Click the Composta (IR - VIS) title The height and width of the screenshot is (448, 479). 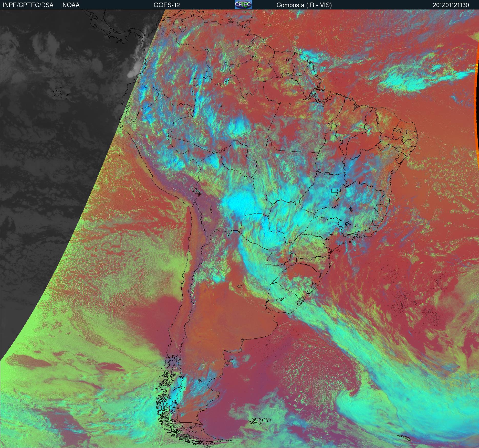(304, 5)
